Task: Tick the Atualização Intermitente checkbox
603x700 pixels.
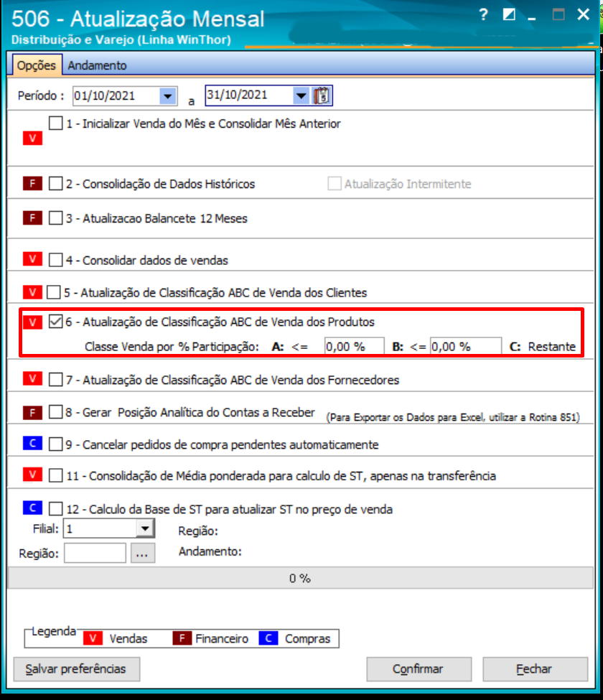Action: tap(335, 184)
